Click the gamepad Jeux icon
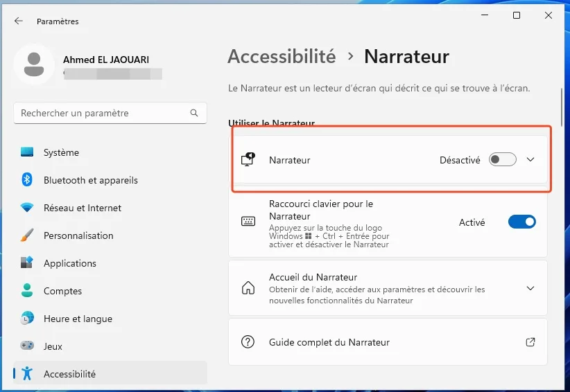Screen dimensions: 570x392 pyautogui.click(x=27, y=346)
